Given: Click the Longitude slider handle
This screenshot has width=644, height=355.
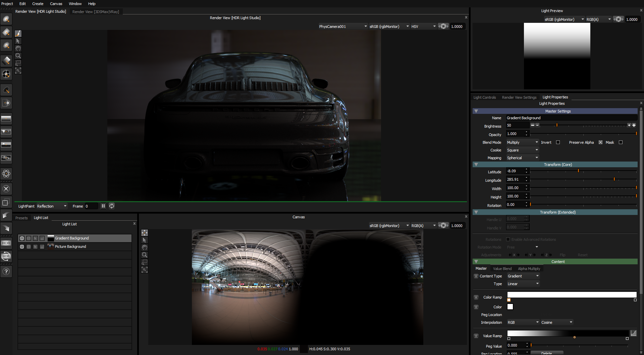Looking at the screenshot, I should pyautogui.click(x=614, y=179).
